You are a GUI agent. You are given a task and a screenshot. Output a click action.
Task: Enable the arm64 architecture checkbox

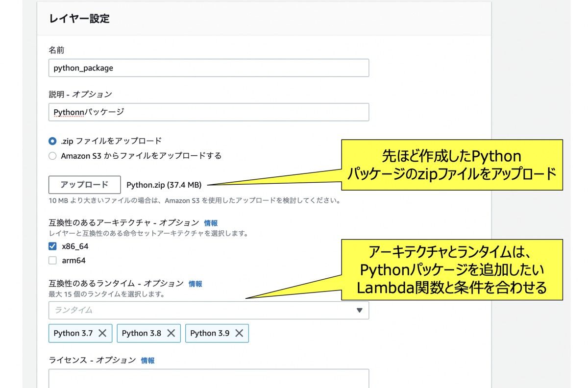52,261
